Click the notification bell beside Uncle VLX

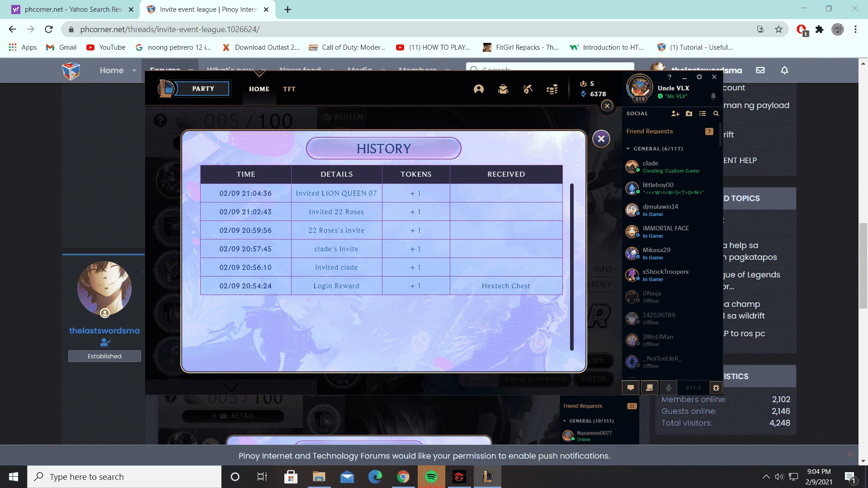click(713, 96)
